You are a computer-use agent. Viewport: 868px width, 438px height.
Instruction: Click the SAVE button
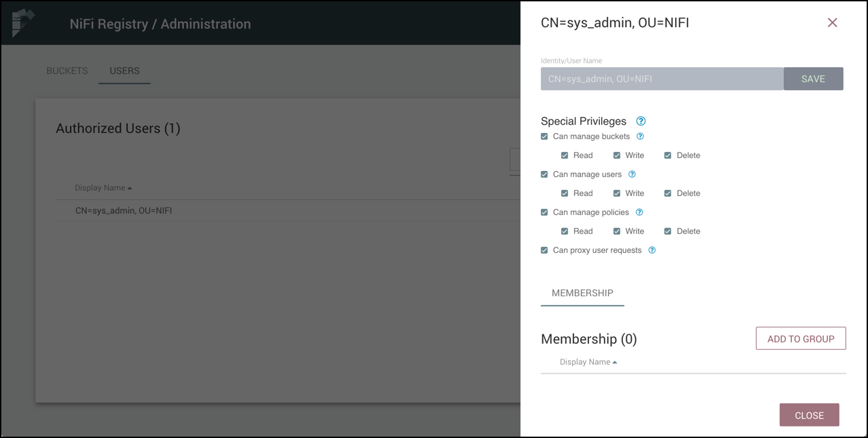pos(813,78)
